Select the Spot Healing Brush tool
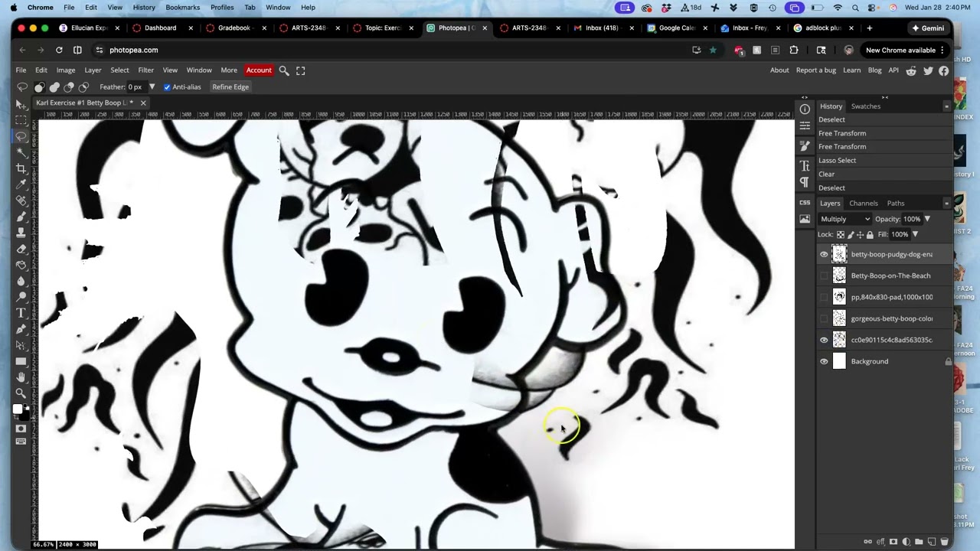 pyautogui.click(x=21, y=201)
